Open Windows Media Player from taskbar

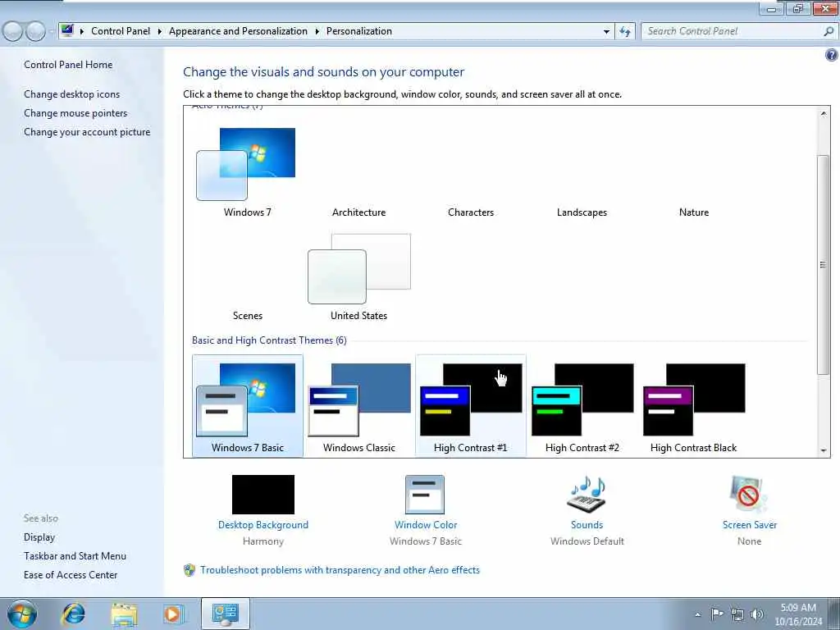point(172,614)
